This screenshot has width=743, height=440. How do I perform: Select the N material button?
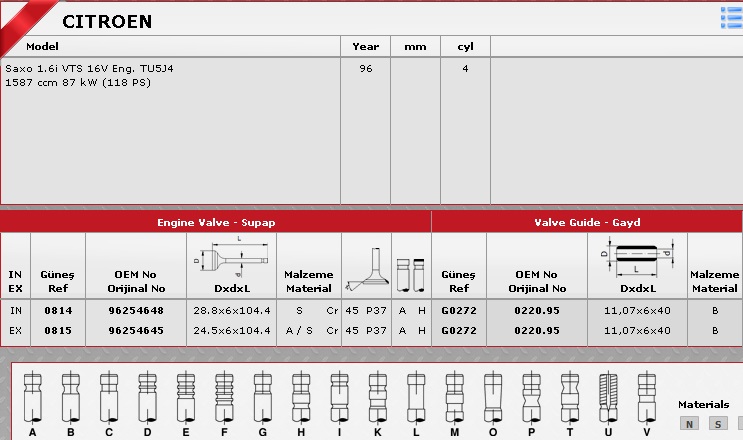pos(689,424)
